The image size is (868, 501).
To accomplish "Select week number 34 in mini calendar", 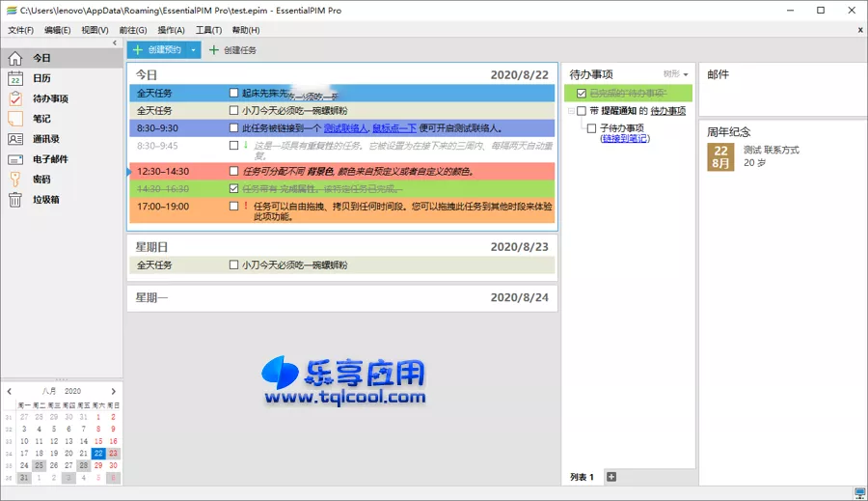I will tap(9, 454).
